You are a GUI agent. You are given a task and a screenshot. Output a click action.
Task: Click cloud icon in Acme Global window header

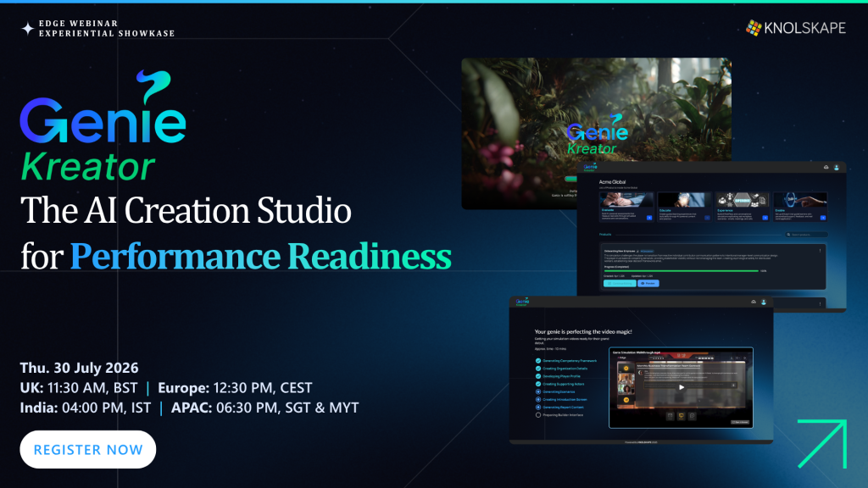point(826,167)
